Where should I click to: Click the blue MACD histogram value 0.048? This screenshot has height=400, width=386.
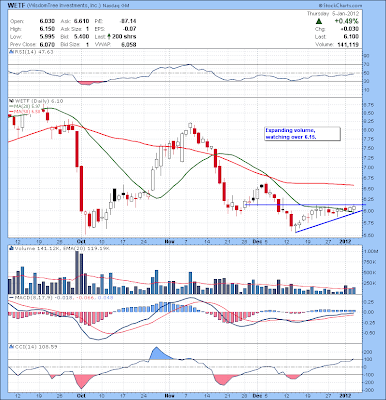(105, 297)
